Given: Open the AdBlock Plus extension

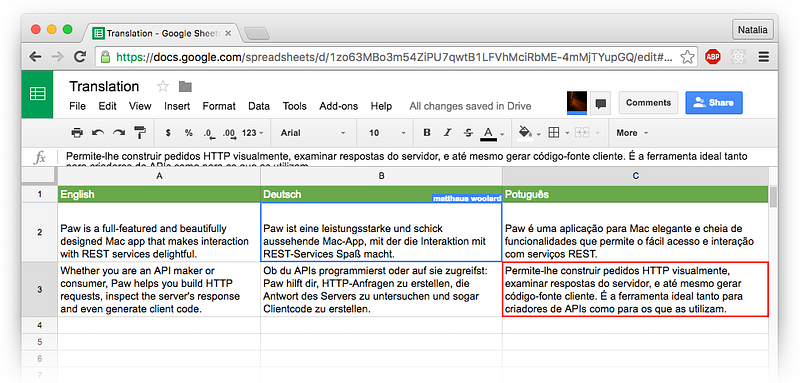Looking at the screenshot, I should click(x=713, y=57).
